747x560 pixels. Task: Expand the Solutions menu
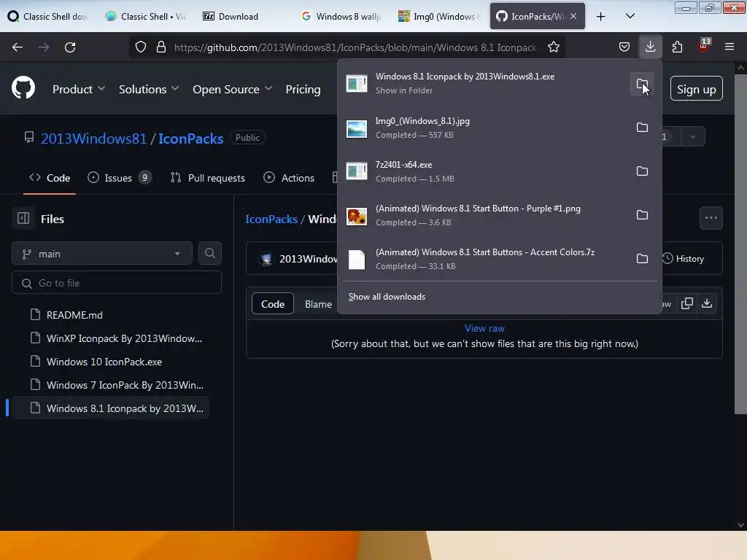click(x=149, y=89)
